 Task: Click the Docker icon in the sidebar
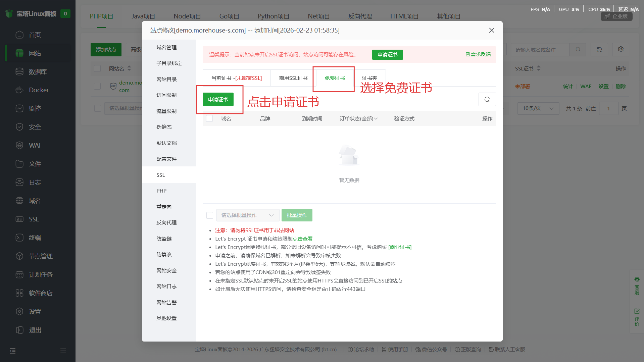(19, 90)
